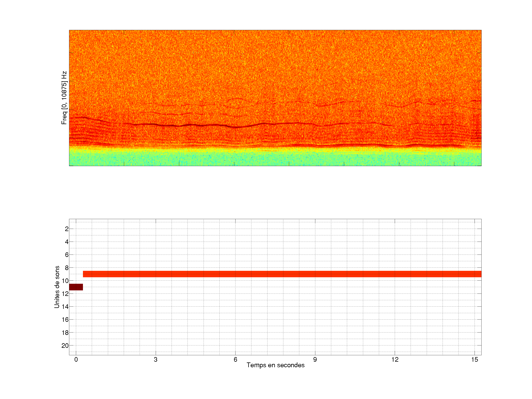
Task: Click y-axis tick label 16
Action: click(65, 320)
